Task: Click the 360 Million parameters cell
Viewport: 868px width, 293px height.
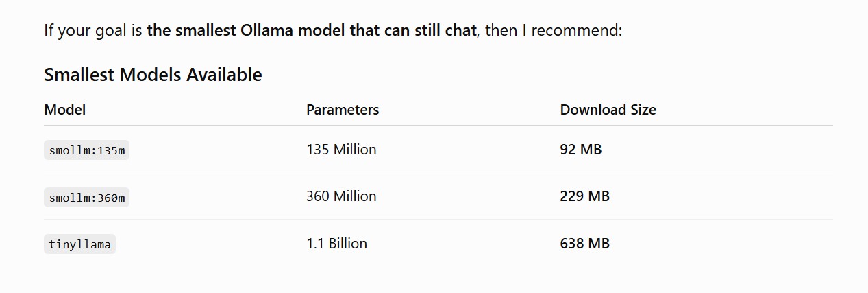Action: click(x=341, y=196)
